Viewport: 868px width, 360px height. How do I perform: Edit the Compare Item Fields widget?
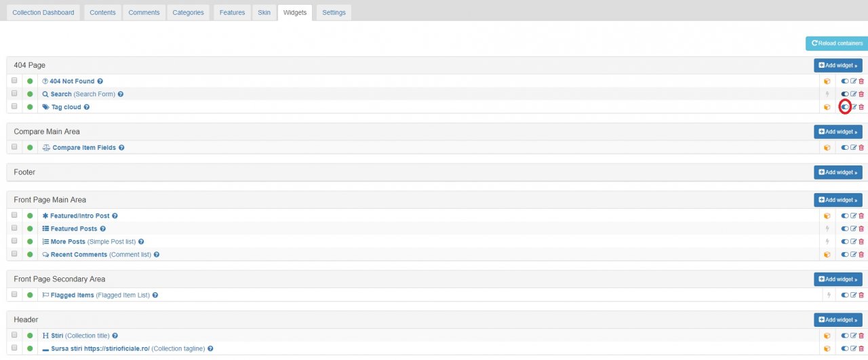click(x=854, y=148)
